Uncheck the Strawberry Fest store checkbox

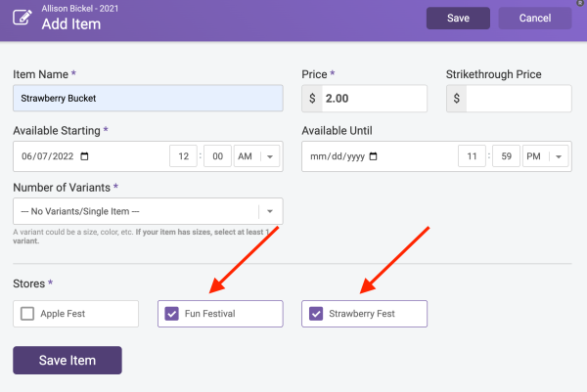point(316,314)
